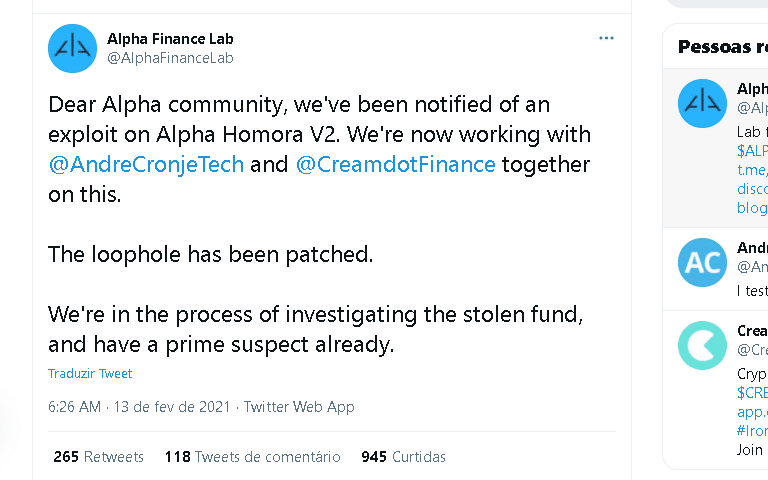Click Alpha avatar in the relevant people sidebar
Viewport: 768px width, 480px height.
(702, 103)
